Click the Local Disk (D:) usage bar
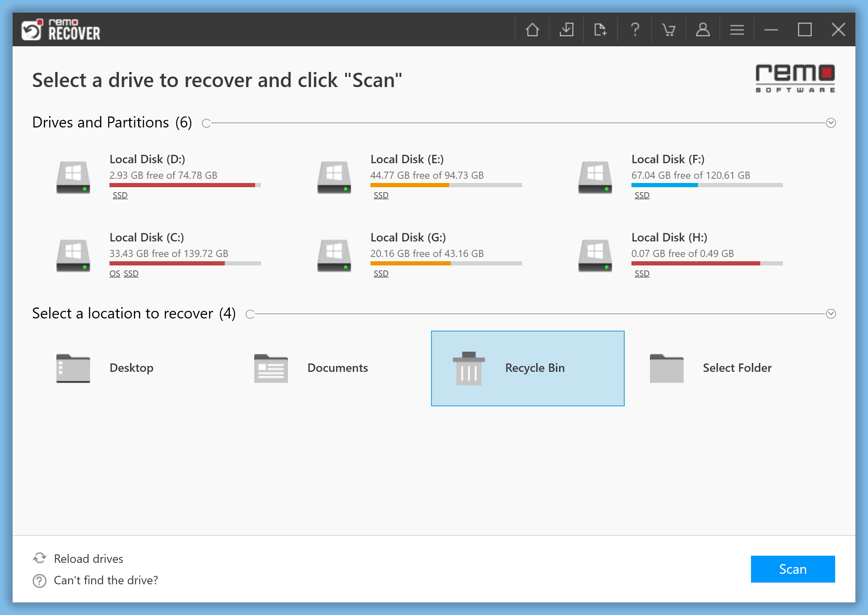 pyautogui.click(x=185, y=185)
